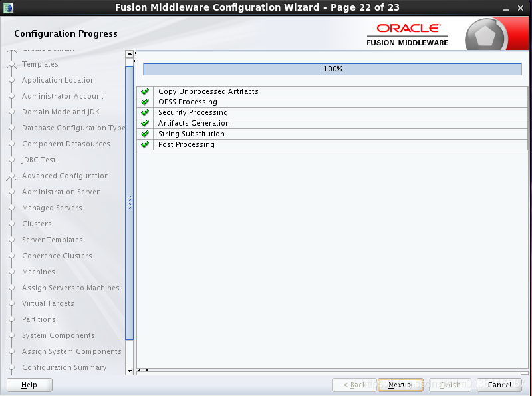Viewport: 532px width, 396px height.
Task: Click the small collapse arrows under progress pane
Action: [x=143, y=370]
